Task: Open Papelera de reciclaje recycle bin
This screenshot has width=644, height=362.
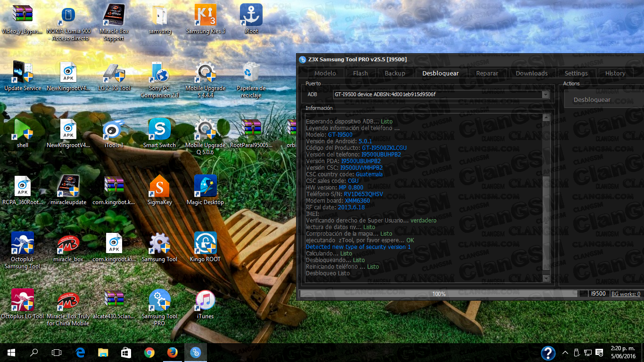Action: (251, 72)
